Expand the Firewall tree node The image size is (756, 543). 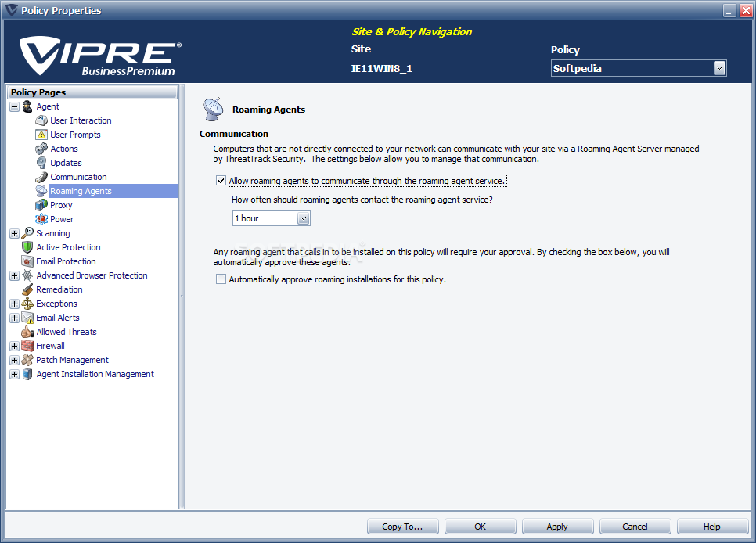click(14, 347)
